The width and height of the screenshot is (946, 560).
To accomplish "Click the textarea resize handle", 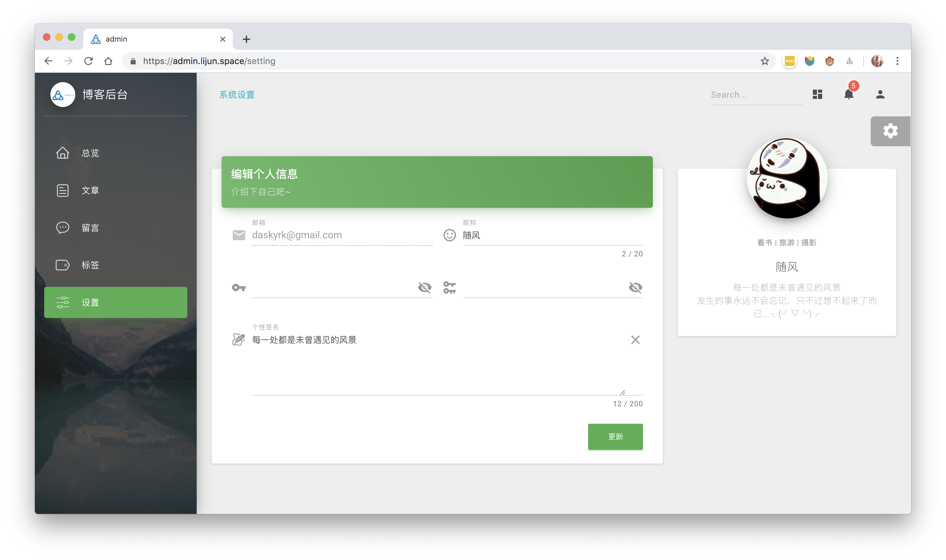I will pos(623,392).
